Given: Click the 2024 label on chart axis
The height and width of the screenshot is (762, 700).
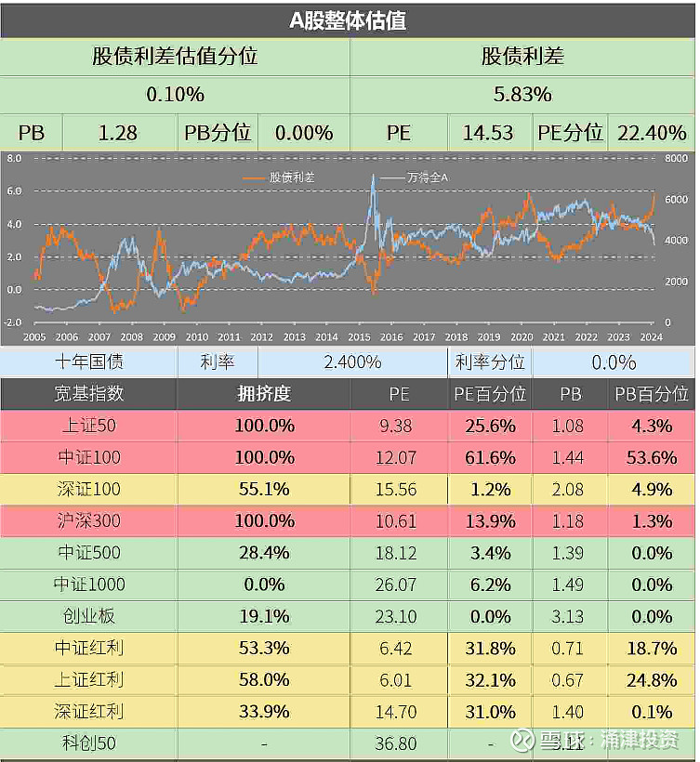Looking at the screenshot, I should point(650,337).
